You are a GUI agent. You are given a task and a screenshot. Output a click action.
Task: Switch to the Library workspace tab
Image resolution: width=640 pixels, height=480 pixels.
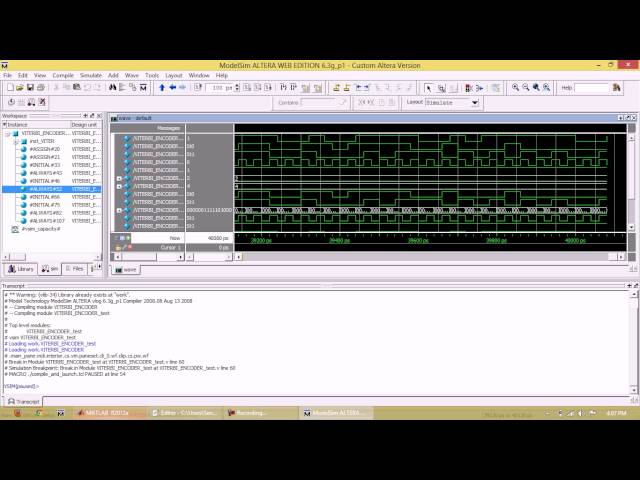(x=20, y=269)
